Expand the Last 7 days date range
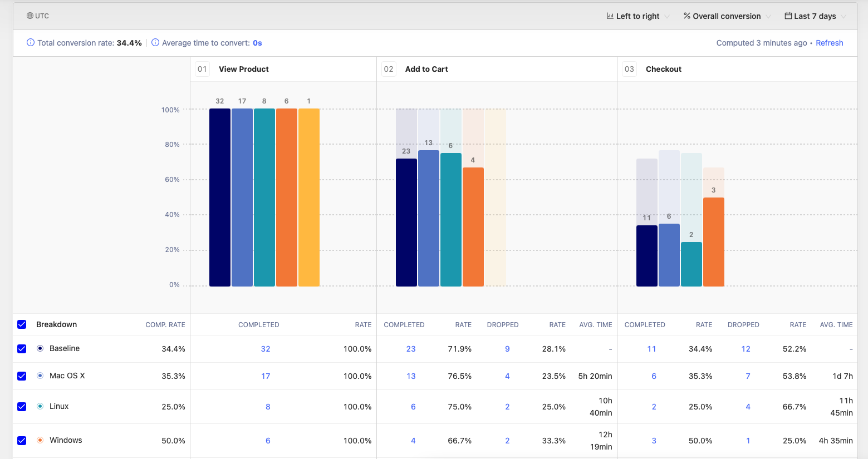 (x=816, y=16)
